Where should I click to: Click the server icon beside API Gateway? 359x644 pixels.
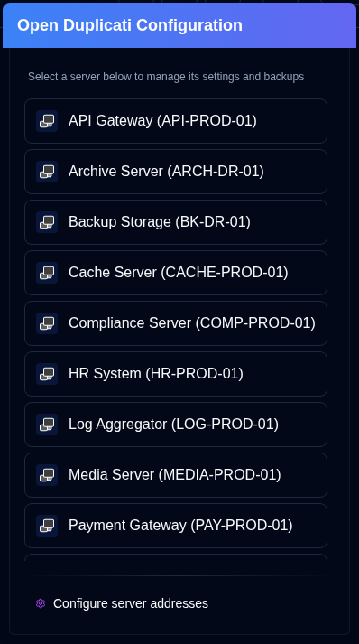click(x=47, y=121)
